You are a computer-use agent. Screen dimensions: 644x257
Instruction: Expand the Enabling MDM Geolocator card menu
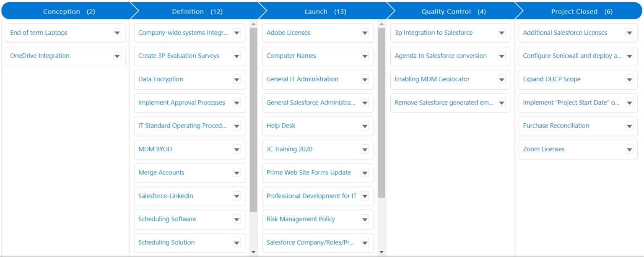click(501, 79)
